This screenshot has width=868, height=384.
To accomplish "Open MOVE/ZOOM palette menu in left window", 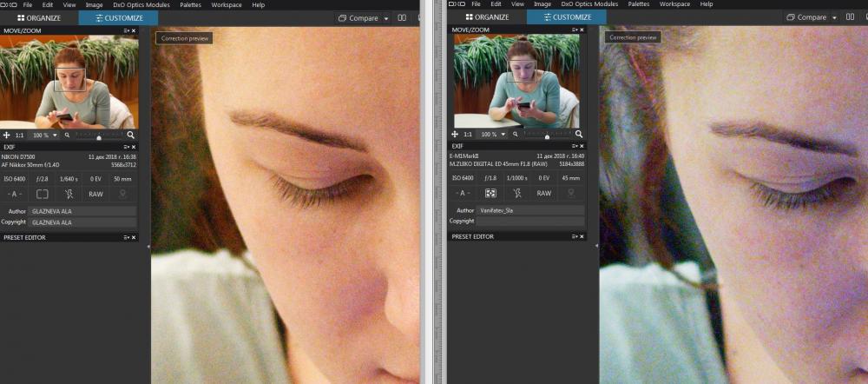I will (x=127, y=30).
